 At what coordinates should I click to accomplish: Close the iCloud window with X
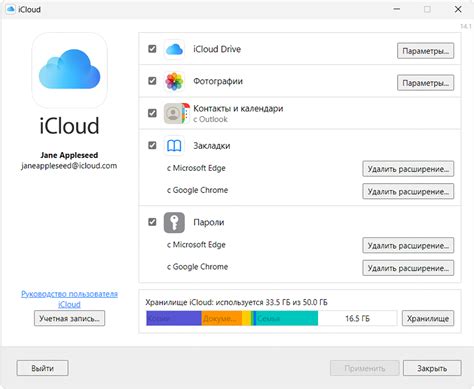(458, 9)
